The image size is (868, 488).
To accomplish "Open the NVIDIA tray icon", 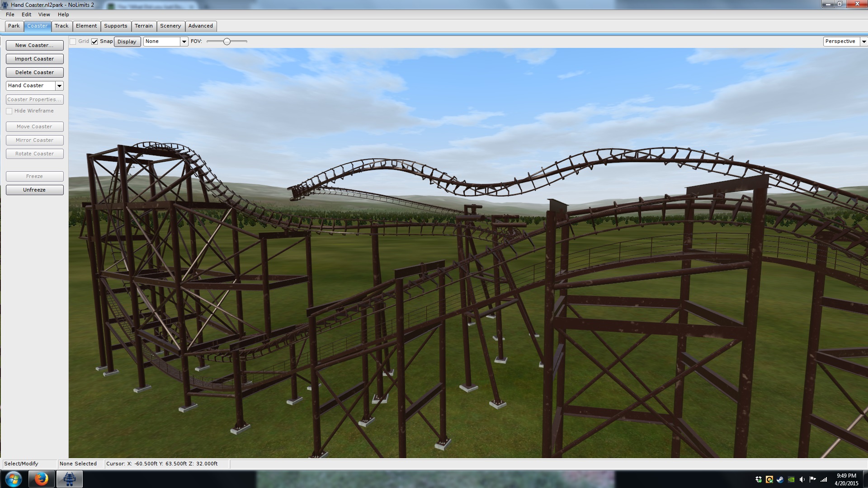I will pyautogui.click(x=791, y=479).
